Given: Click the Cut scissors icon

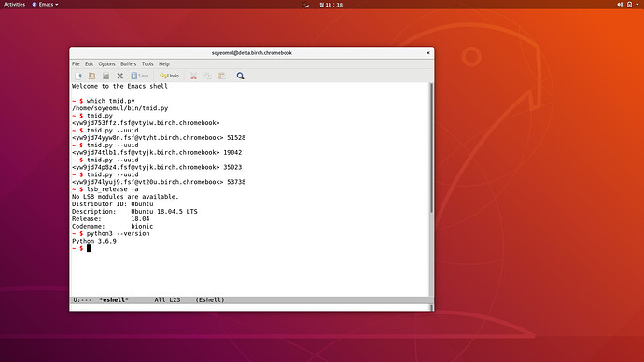Looking at the screenshot, I should pyautogui.click(x=193, y=76).
